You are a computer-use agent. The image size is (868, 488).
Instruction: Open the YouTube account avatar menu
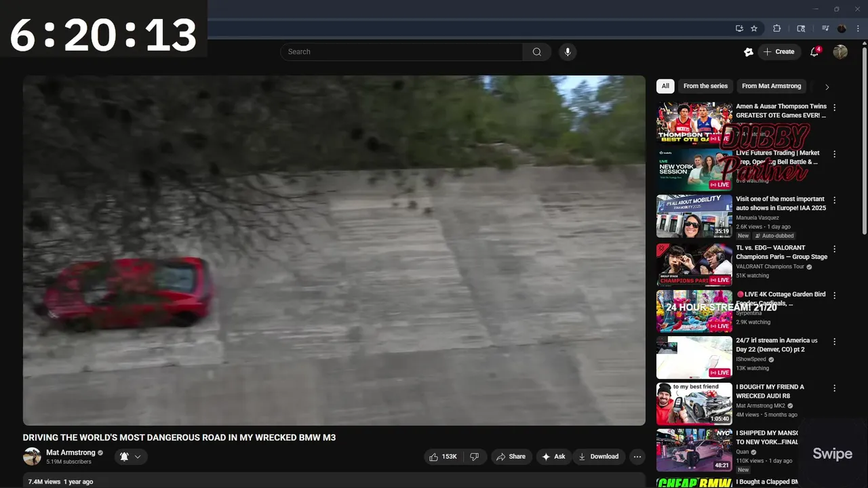pyautogui.click(x=840, y=52)
